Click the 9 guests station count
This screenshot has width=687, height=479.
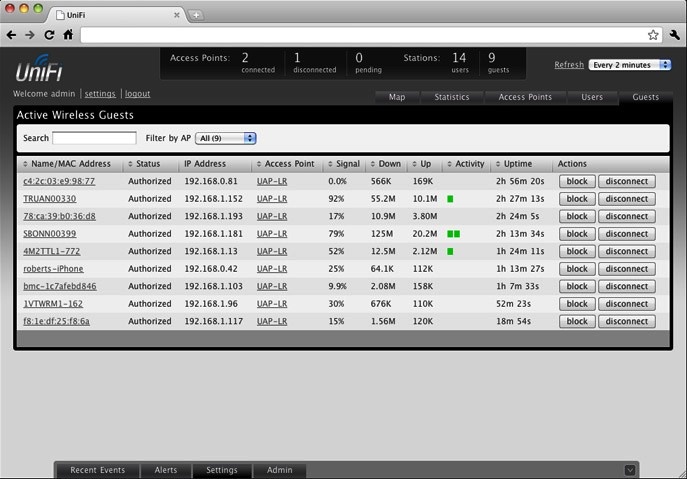(x=498, y=62)
